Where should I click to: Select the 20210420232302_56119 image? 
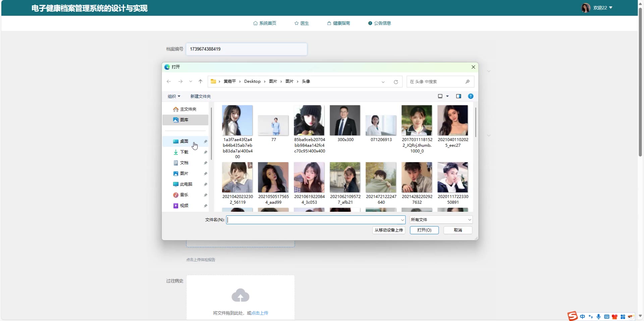(x=237, y=183)
